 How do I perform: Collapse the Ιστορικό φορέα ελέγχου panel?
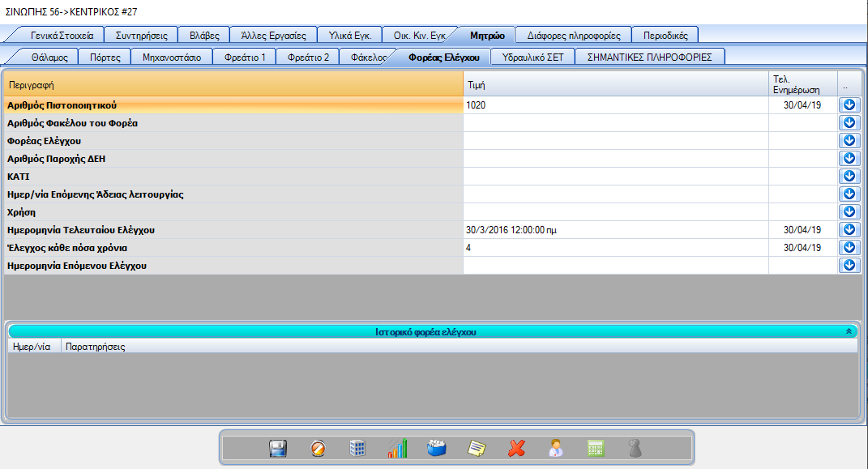click(x=849, y=331)
